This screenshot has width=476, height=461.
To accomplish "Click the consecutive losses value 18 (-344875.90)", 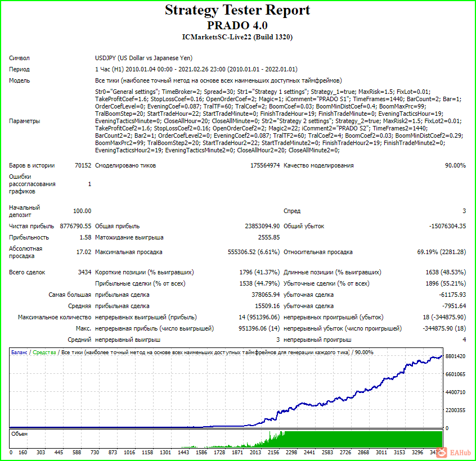I will coord(444,317).
